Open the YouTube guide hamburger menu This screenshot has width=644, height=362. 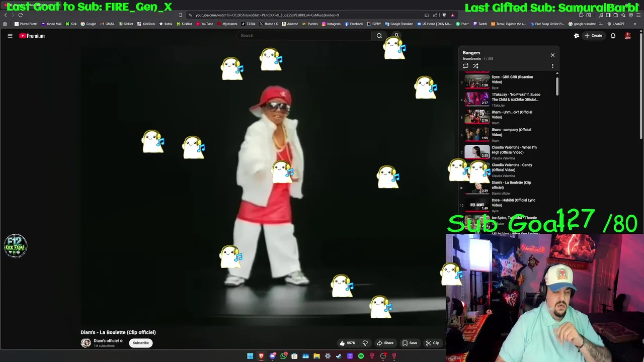pyautogui.click(x=10, y=36)
